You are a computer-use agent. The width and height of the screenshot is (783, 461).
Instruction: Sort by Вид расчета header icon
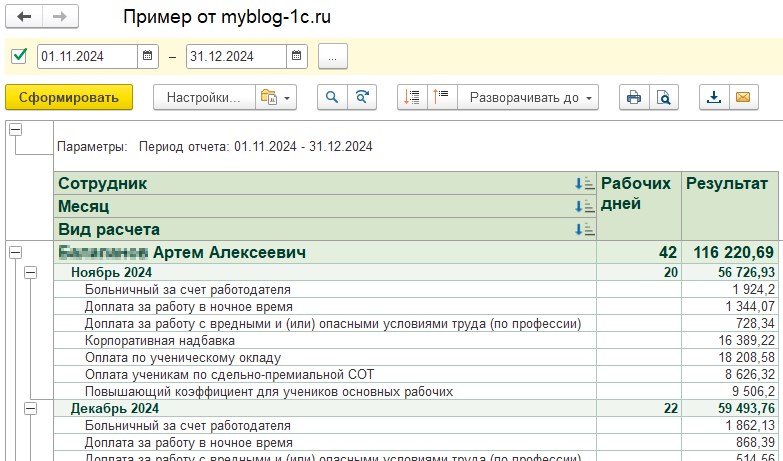pos(584,230)
